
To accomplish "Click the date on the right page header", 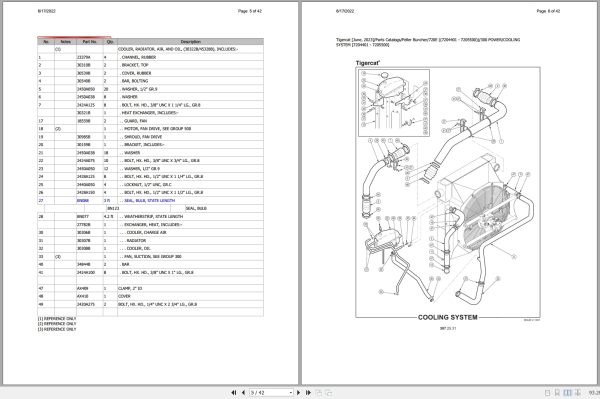I will 345,11.
